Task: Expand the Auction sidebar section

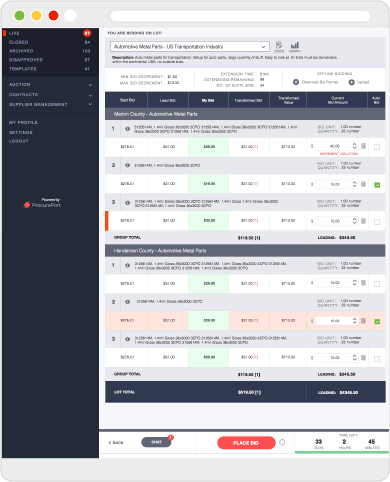Action: click(90, 85)
